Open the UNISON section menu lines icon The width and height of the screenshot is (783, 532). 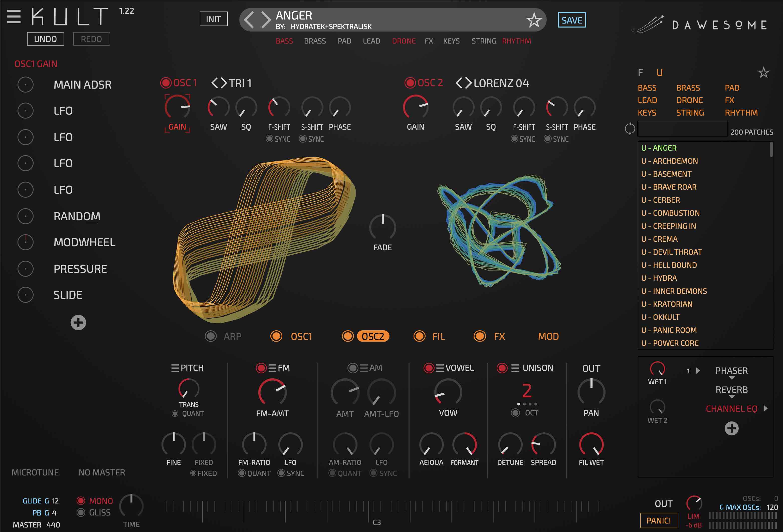tap(515, 368)
